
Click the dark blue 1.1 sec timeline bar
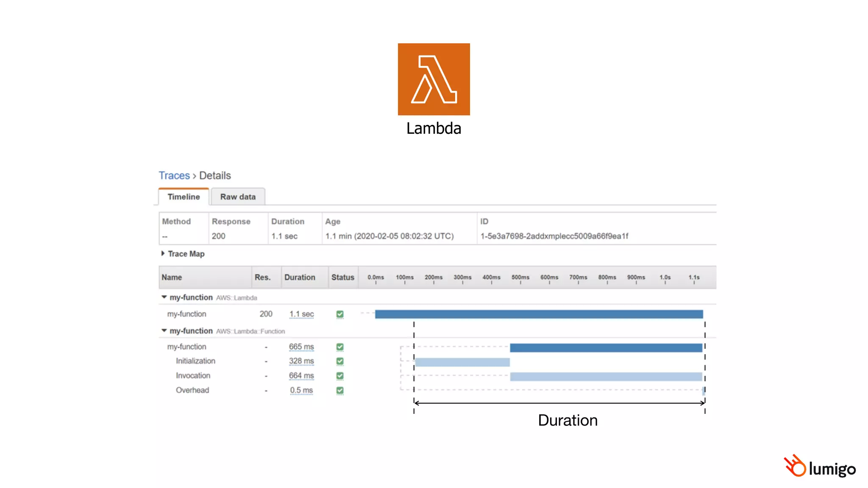pos(538,314)
